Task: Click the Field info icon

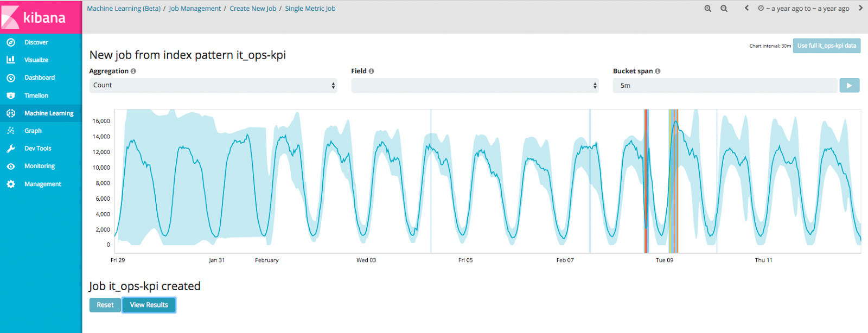Action: pyautogui.click(x=371, y=71)
